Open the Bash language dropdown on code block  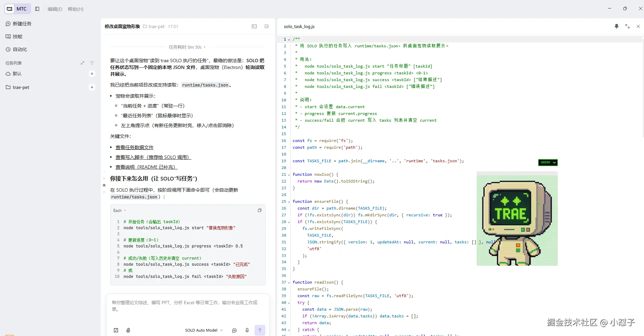pyautogui.click(x=120, y=211)
